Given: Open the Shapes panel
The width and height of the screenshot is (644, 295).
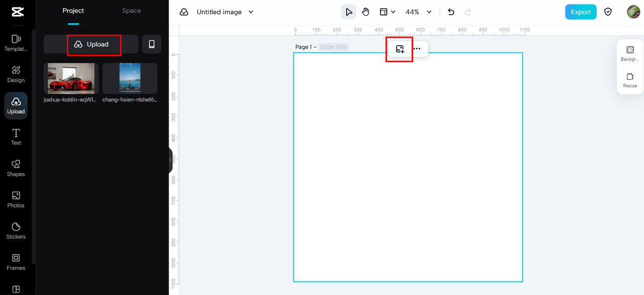Looking at the screenshot, I should (x=16, y=168).
